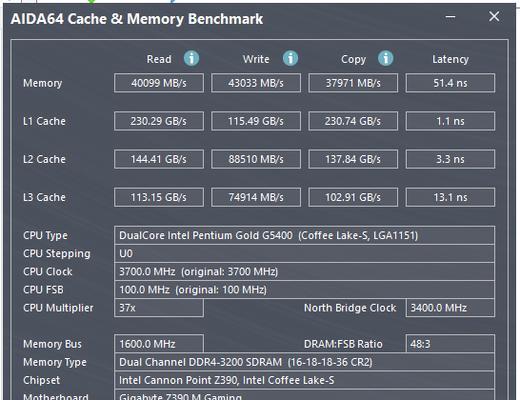Select the Memory Read value 40099 MB/s

coord(159,83)
